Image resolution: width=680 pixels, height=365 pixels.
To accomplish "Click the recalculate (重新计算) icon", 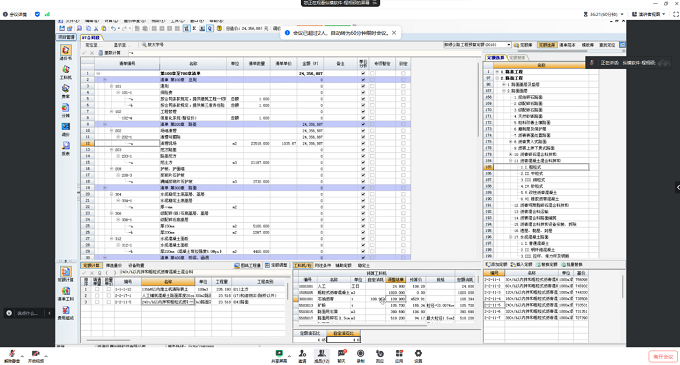I will click(x=109, y=52).
